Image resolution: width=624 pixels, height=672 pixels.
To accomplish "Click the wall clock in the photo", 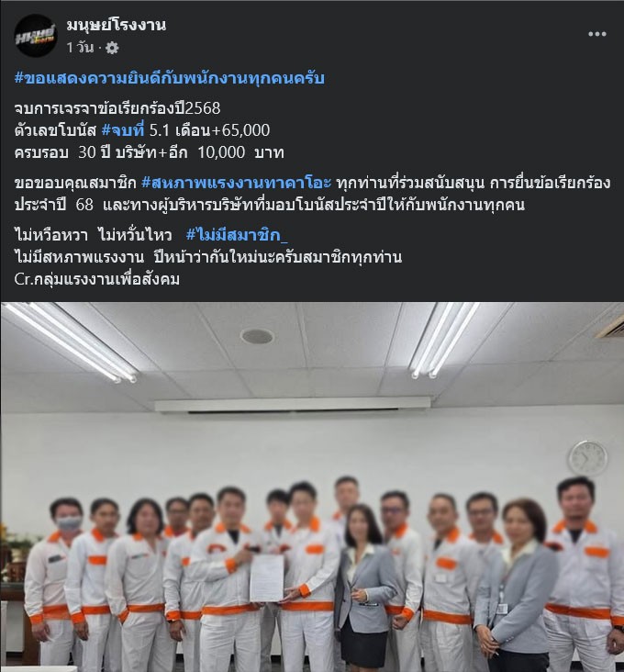I will pyautogui.click(x=587, y=458).
